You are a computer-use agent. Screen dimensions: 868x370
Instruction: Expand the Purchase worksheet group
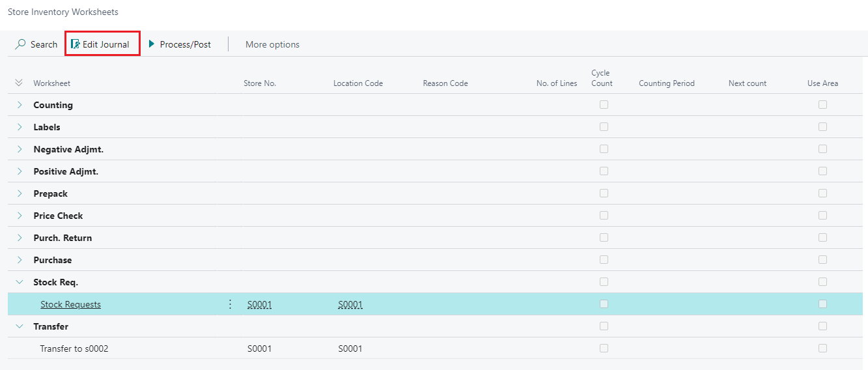pyautogui.click(x=20, y=260)
